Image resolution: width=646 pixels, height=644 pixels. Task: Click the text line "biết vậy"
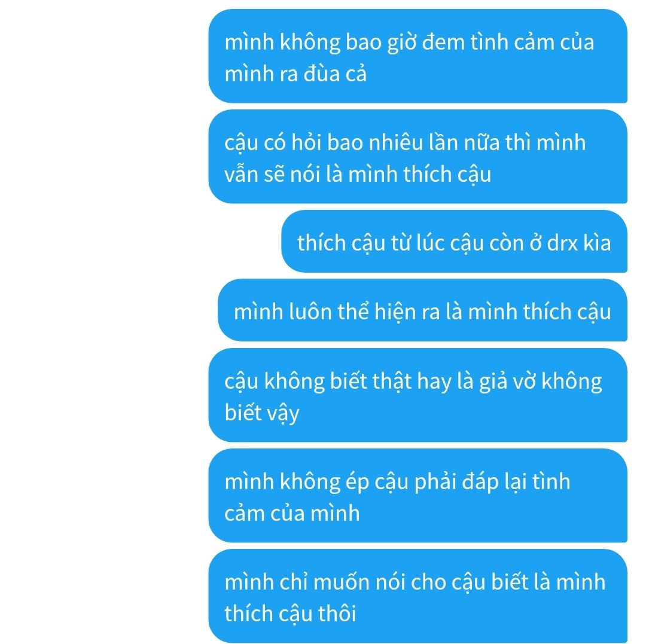[x=262, y=413]
